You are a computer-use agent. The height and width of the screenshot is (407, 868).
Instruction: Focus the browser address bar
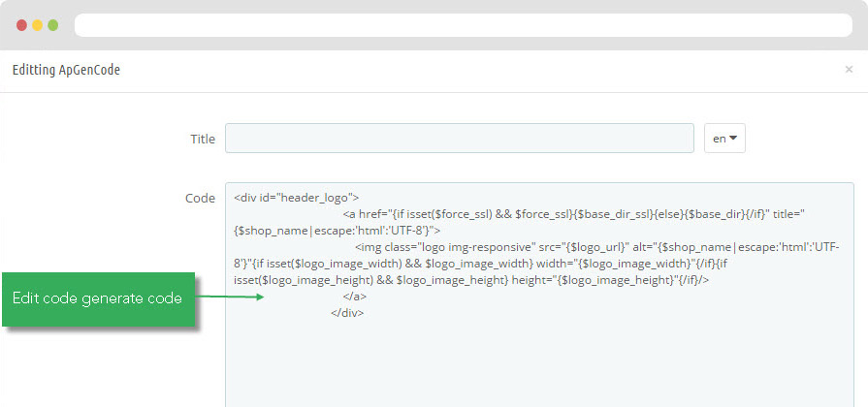click(x=464, y=25)
